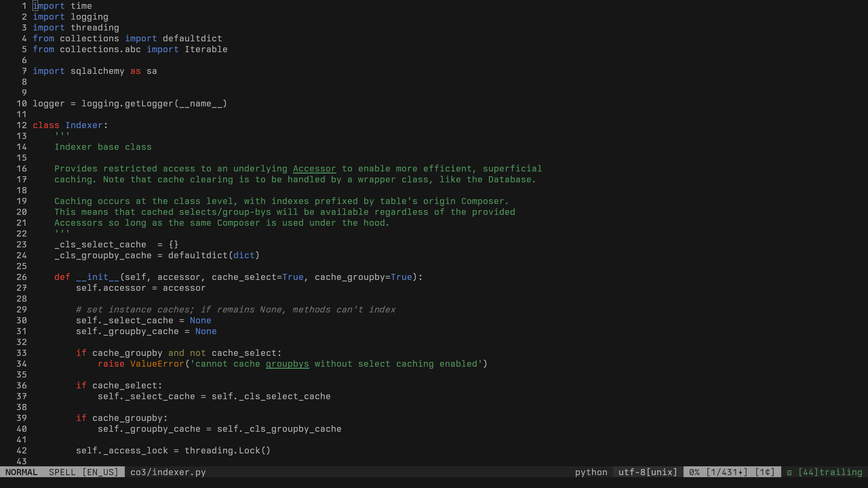Click the def __init__ method name
Image resolution: width=868 pixels, height=488 pixels.
98,277
